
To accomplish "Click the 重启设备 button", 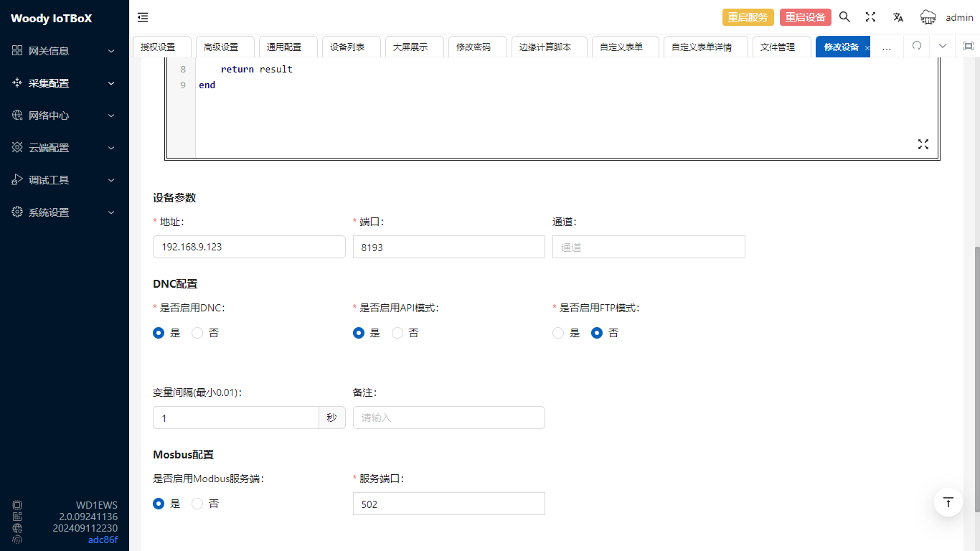I will tap(805, 17).
